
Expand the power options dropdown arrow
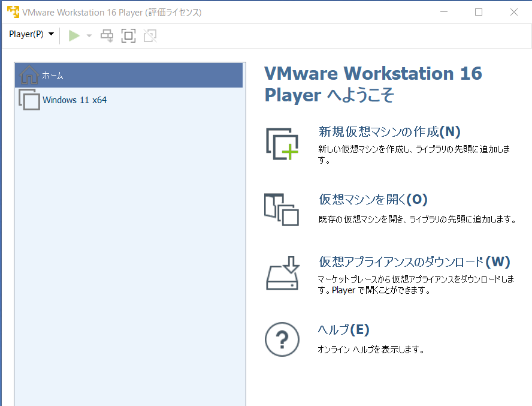coord(89,35)
